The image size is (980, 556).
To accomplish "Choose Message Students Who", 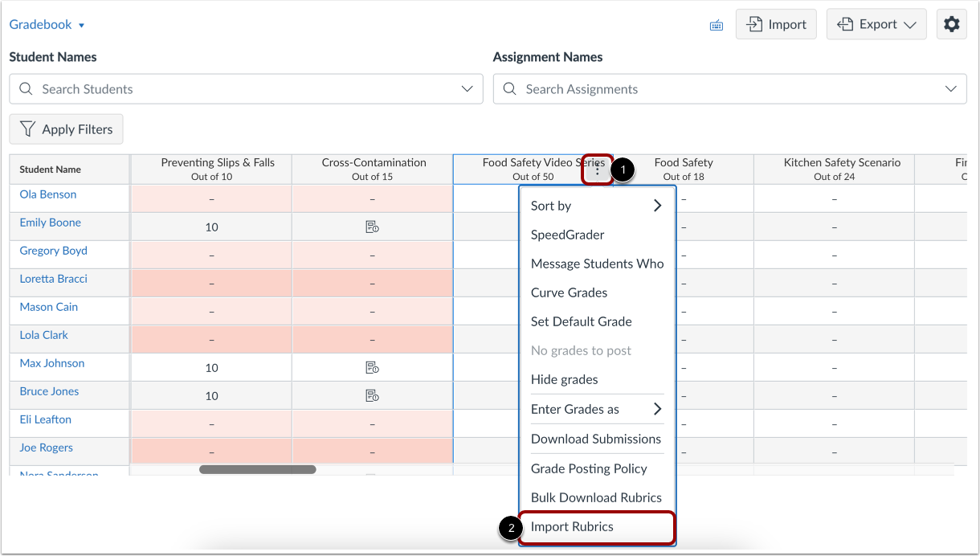I will tap(597, 264).
